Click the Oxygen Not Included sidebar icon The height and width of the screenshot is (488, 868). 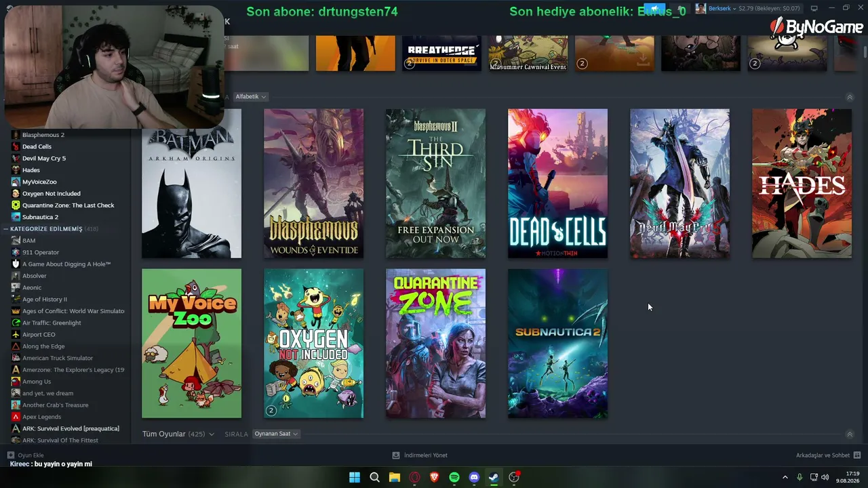pyautogui.click(x=16, y=193)
